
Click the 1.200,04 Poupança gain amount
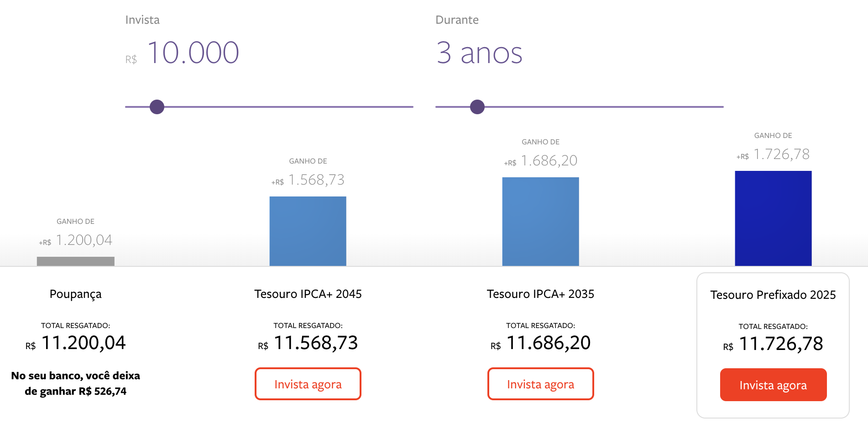(x=84, y=240)
